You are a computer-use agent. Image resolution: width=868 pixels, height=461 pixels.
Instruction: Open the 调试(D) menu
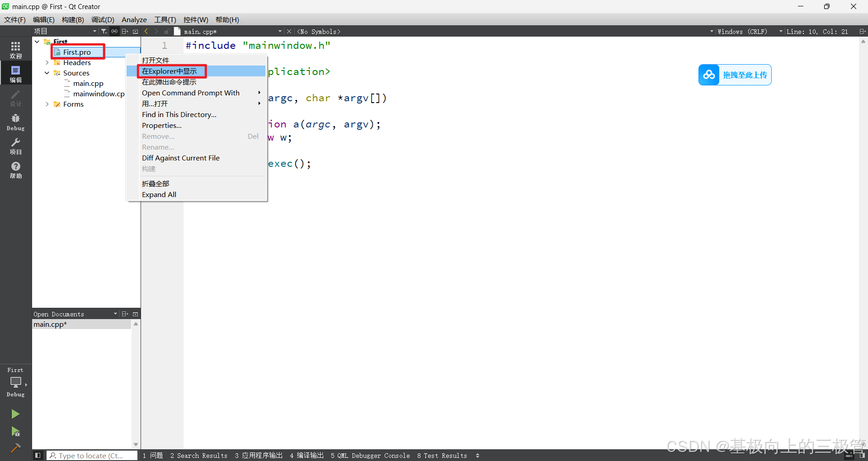coord(103,19)
